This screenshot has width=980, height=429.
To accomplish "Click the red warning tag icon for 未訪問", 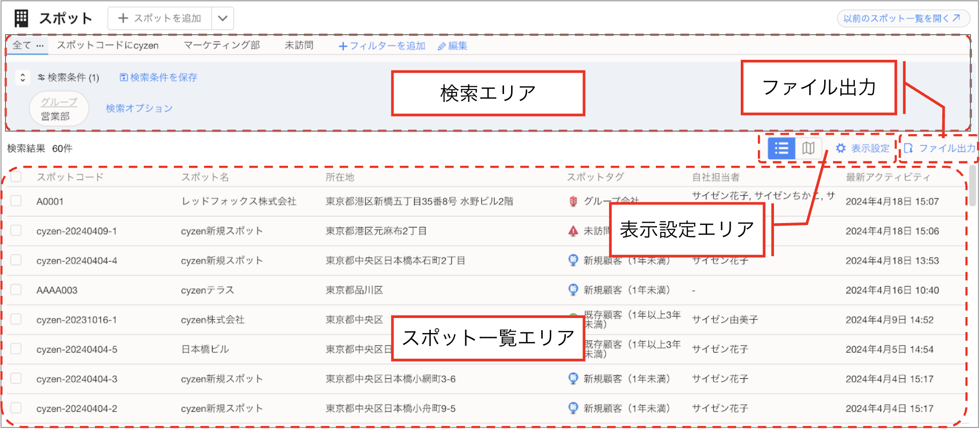I will pyautogui.click(x=573, y=231).
